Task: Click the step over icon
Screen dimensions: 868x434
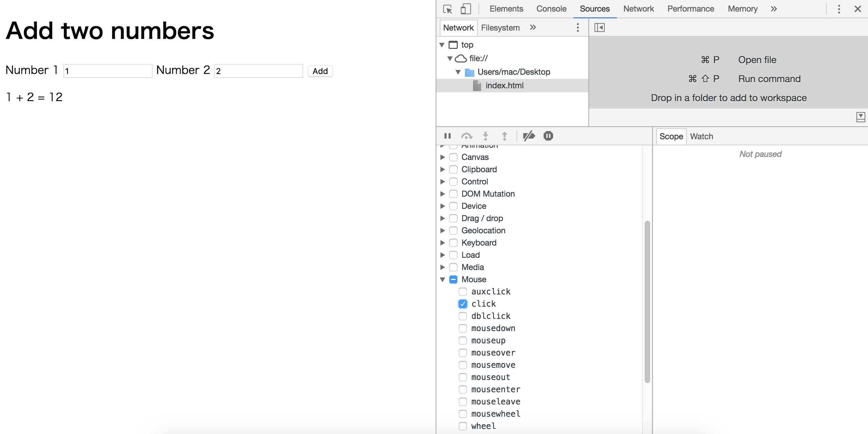Action: pyautogui.click(x=467, y=136)
